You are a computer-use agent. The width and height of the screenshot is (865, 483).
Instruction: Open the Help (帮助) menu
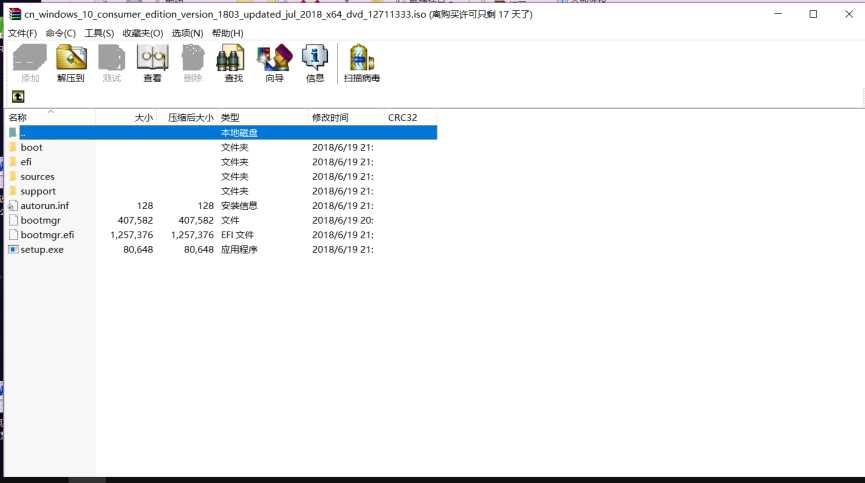point(228,33)
